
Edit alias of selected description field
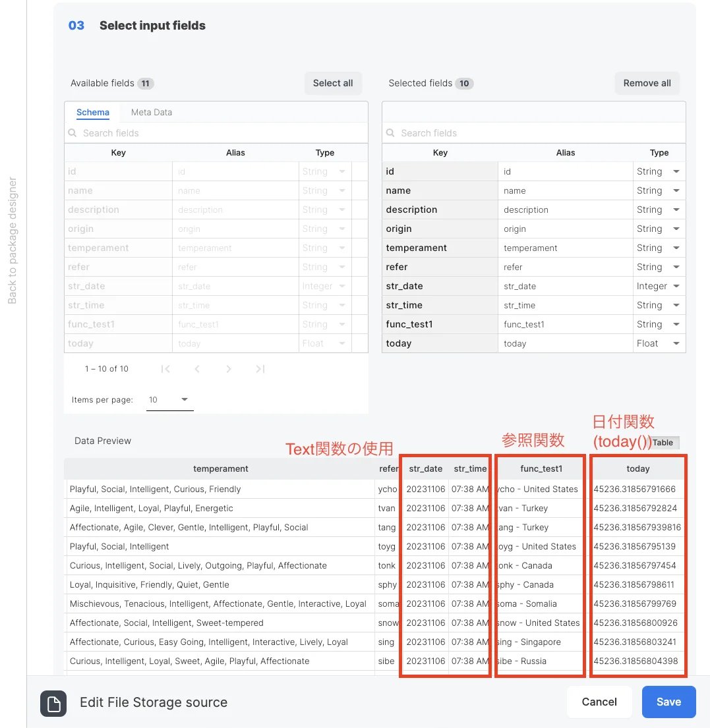click(x=565, y=210)
